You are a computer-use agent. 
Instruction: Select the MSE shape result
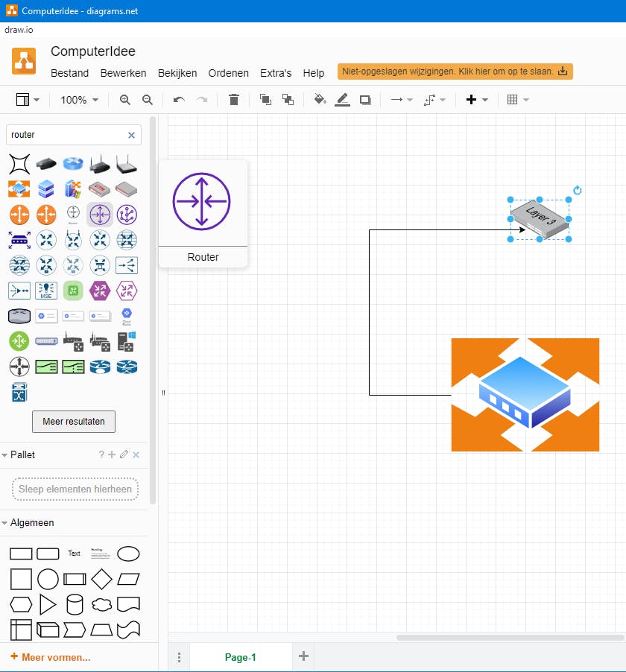tap(46, 291)
